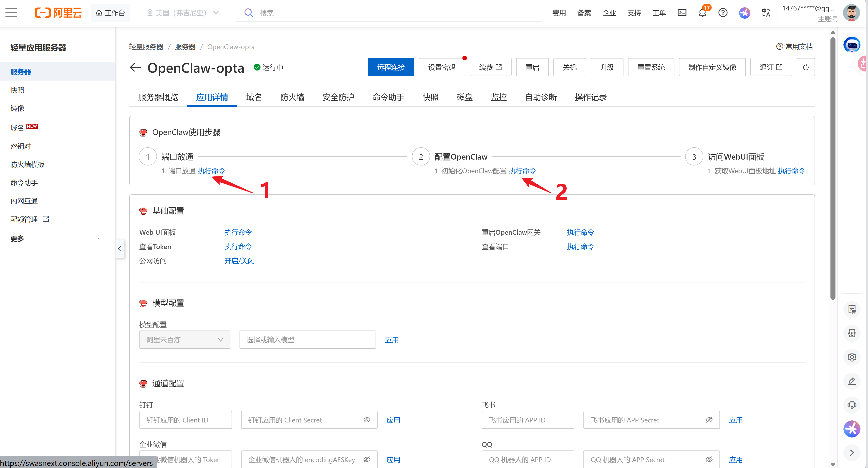868x468 pixels.
Task: Switch language using the 中/A icon
Action: (x=766, y=13)
